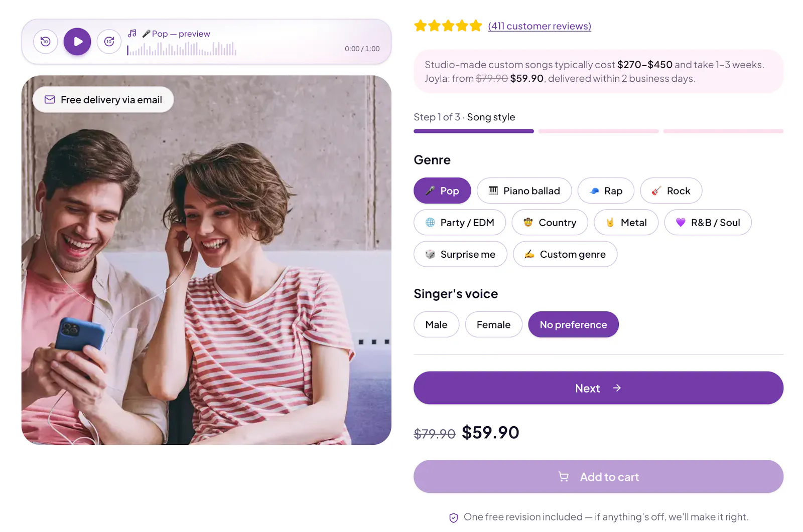Play the Pop preview track
Screen dimensions: 803x532
coord(77,42)
